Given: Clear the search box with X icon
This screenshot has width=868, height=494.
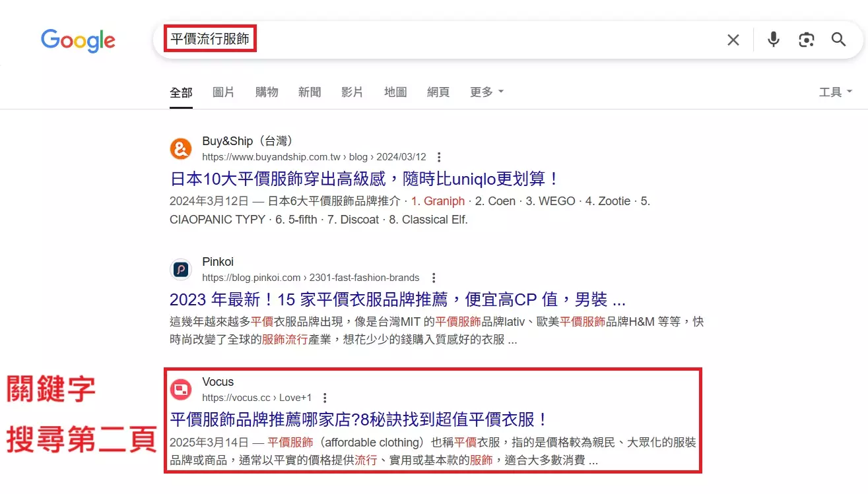Looking at the screenshot, I should pos(733,40).
